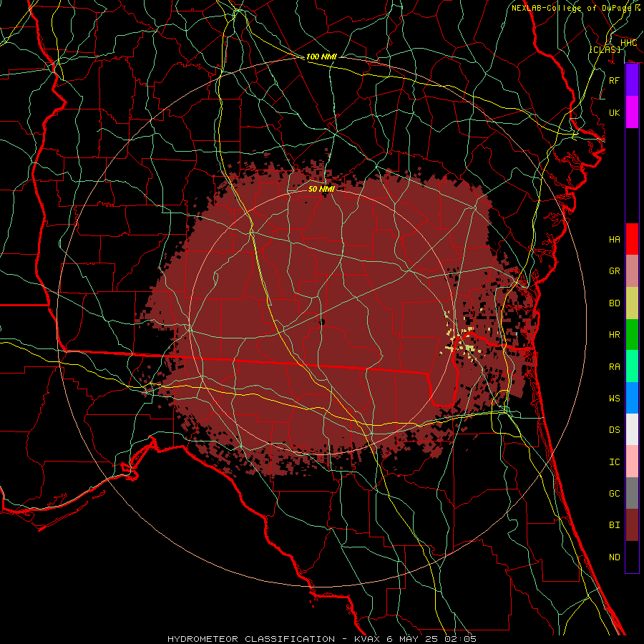The width and height of the screenshot is (644, 644).
Task: Click the RA mint-green legend swatch
Action: coord(632,366)
